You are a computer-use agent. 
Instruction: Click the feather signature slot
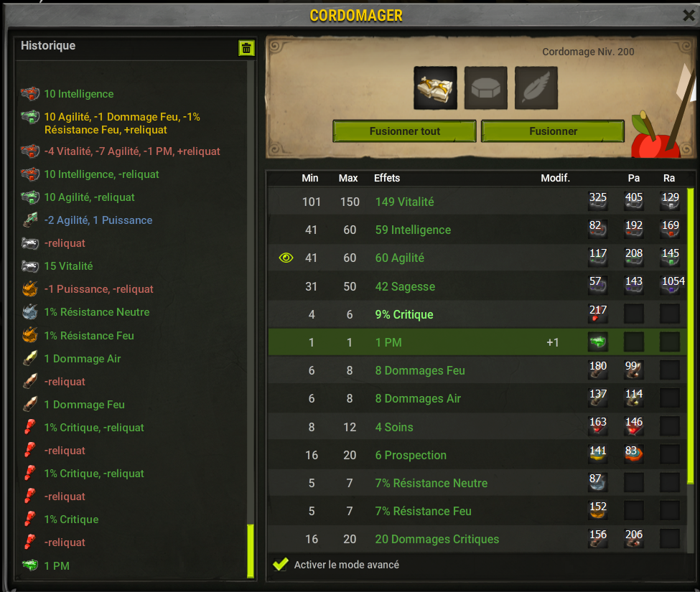[536, 88]
